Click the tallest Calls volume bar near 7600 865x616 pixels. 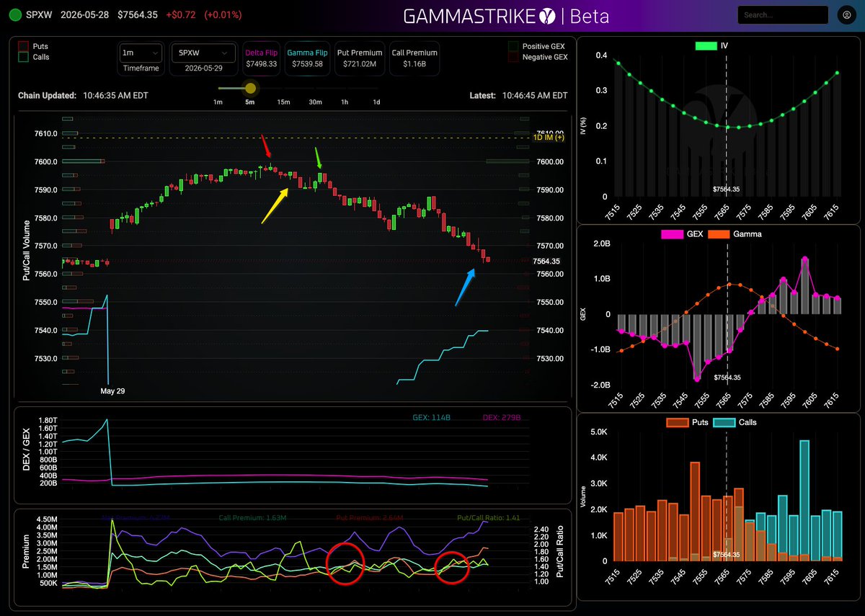pyautogui.click(x=804, y=500)
